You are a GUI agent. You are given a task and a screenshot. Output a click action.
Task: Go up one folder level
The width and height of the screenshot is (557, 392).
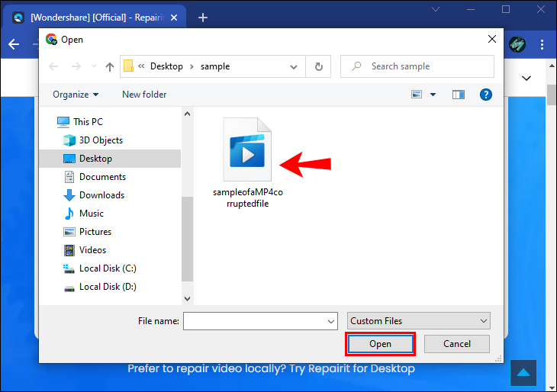[110, 66]
